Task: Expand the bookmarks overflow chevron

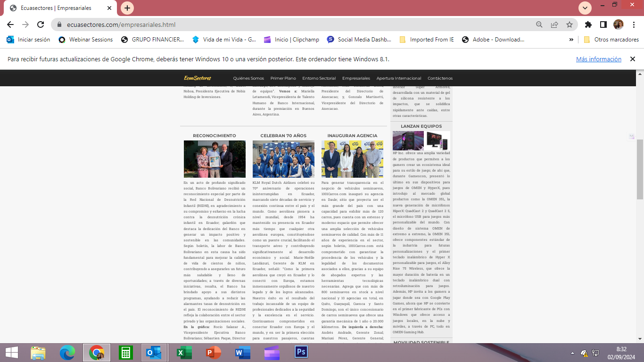Action: [571, 40]
